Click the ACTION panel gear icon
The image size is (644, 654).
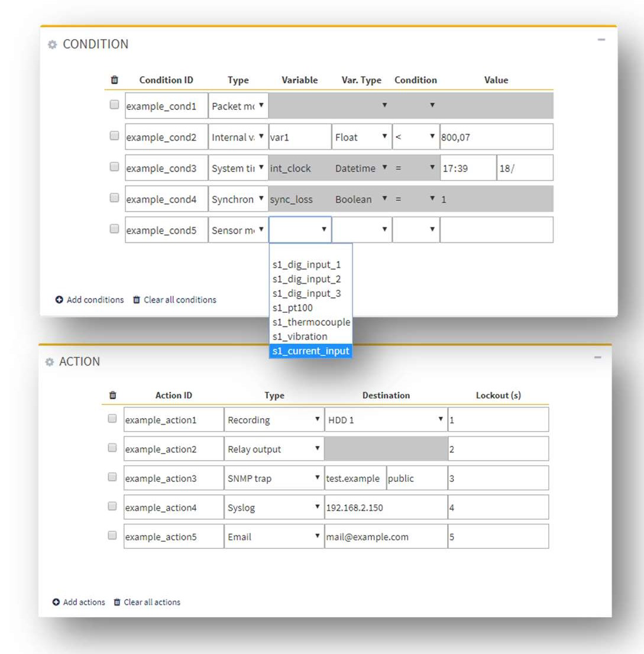(x=50, y=362)
